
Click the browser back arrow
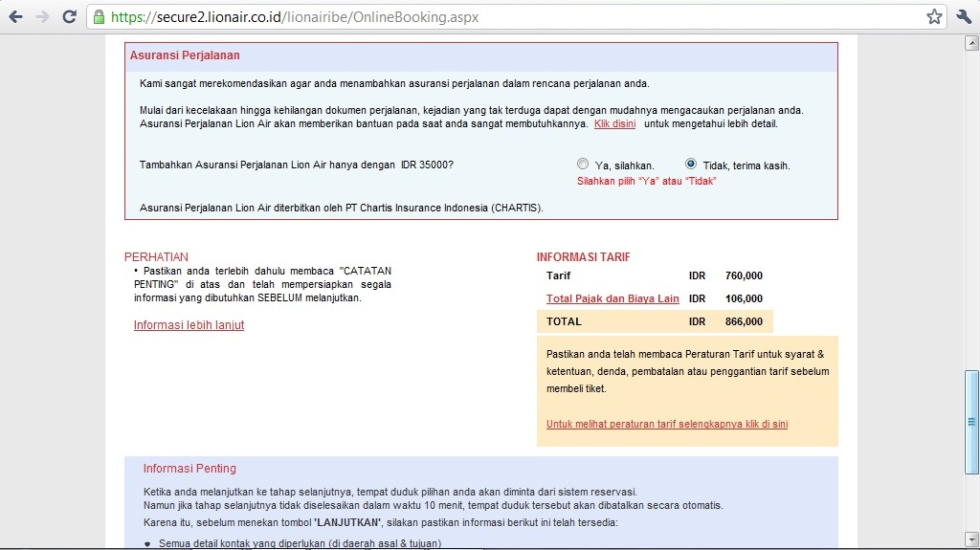click(x=15, y=17)
